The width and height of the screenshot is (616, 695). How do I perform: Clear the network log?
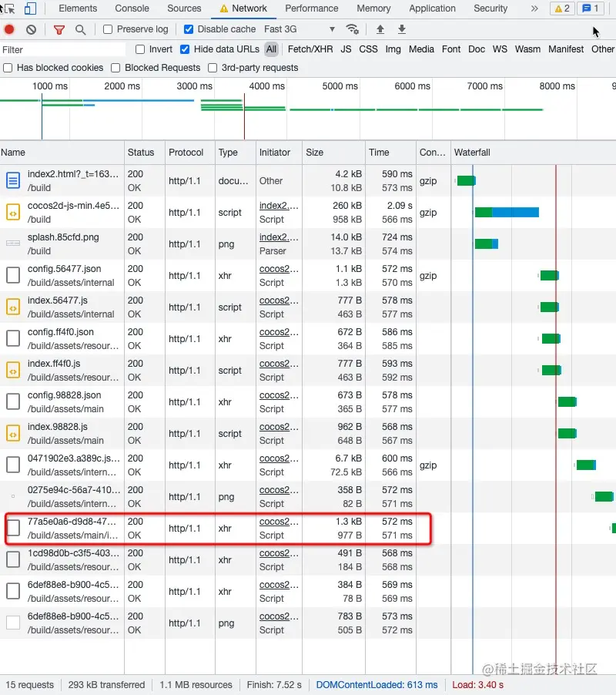tap(31, 30)
